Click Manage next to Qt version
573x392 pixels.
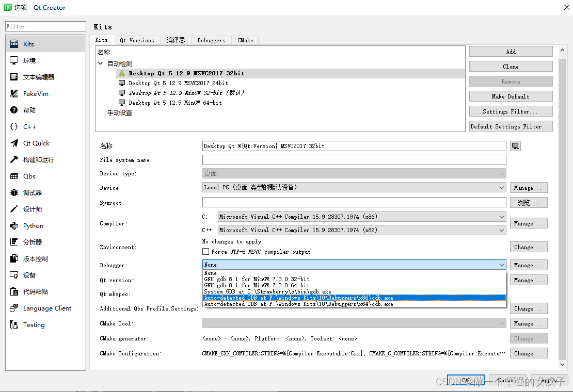click(529, 280)
